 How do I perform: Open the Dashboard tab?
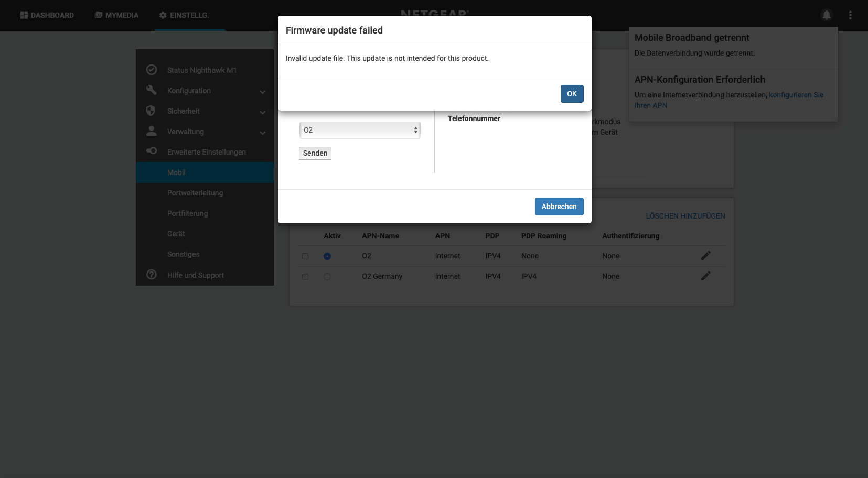tap(47, 15)
